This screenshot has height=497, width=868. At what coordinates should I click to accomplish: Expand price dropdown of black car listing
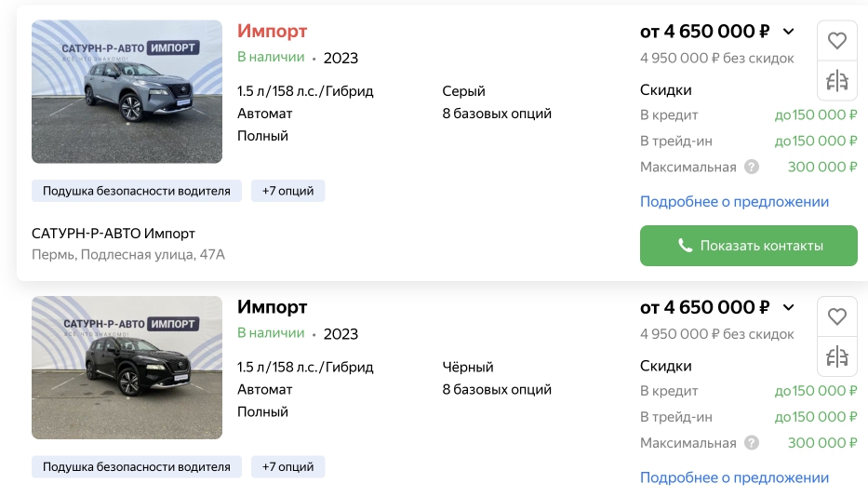pyautogui.click(x=789, y=307)
